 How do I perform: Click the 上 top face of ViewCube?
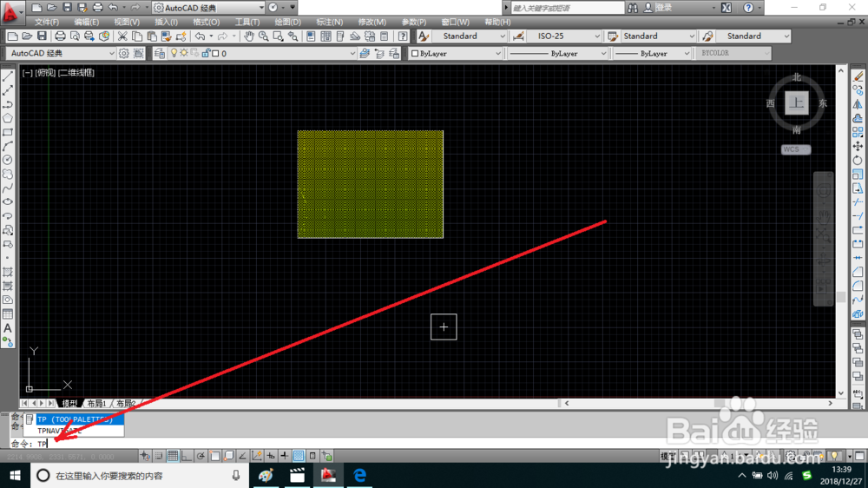pos(797,103)
